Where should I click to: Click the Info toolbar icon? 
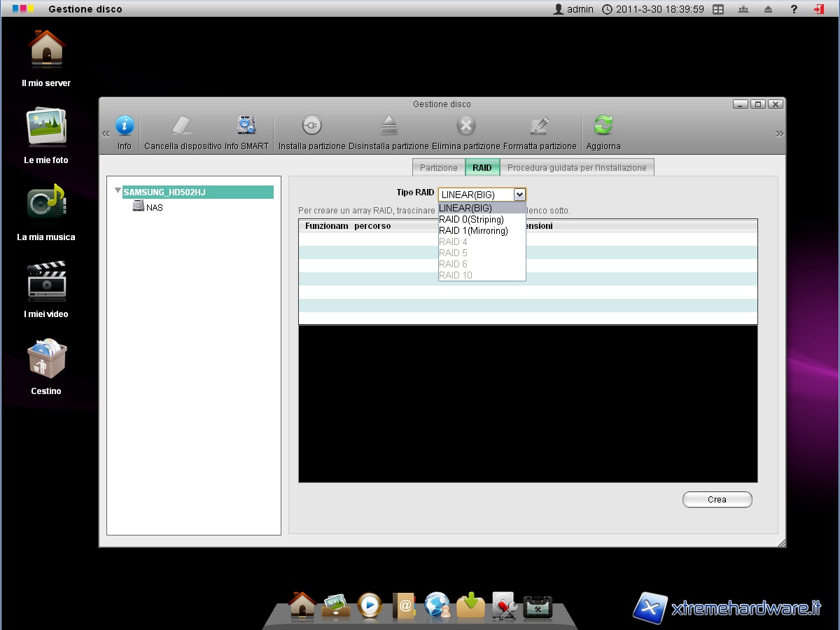click(124, 126)
